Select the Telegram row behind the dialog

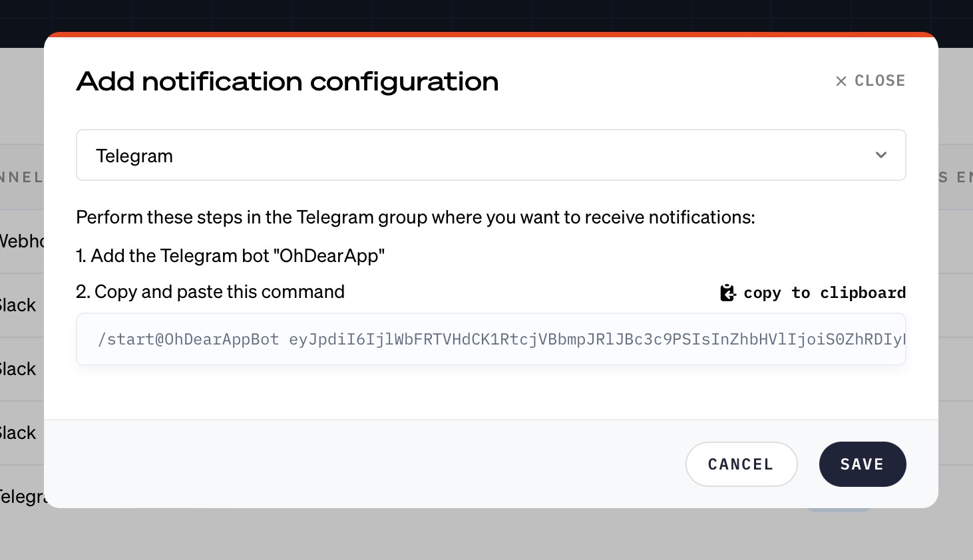point(21,497)
